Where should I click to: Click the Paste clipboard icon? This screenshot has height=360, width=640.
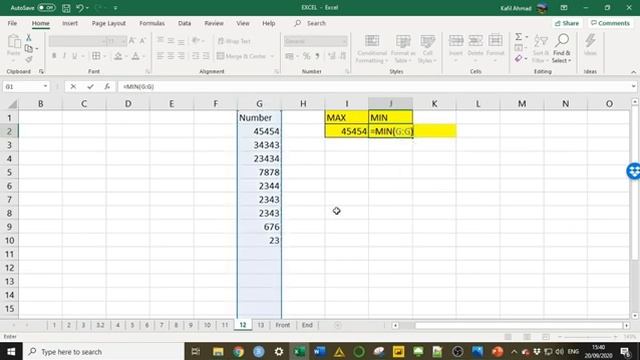[x=13, y=42]
